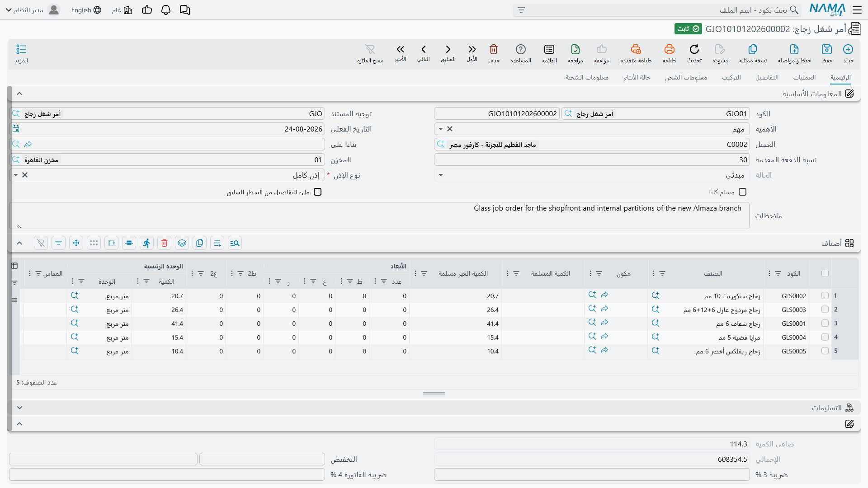The width and height of the screenshot is (868, 488).
Task: Click the حفظ (Save) toolbar icon
Action: (x=827, y=49)
